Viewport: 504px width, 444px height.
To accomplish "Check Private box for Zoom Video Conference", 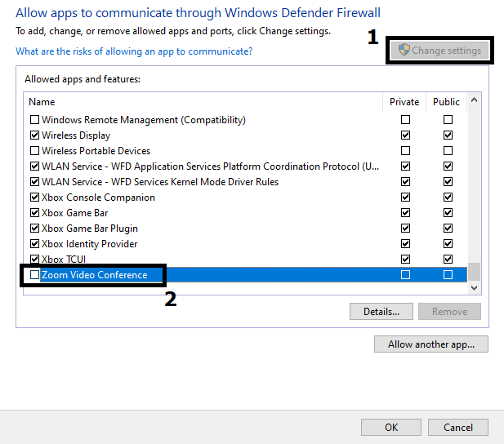I will point(405,275).
